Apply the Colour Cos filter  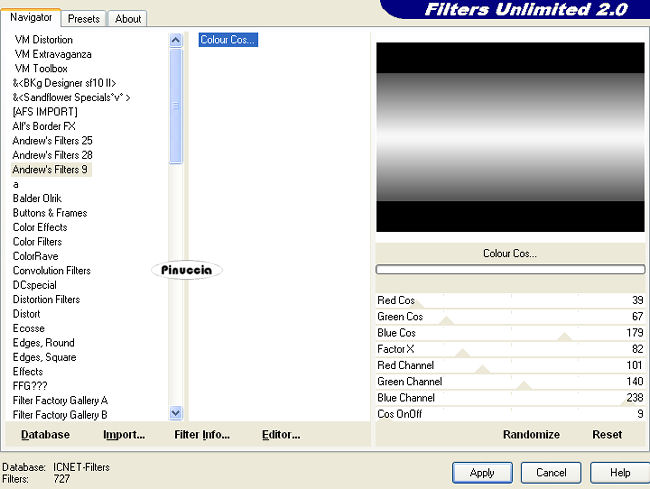(x=482, y=473)
